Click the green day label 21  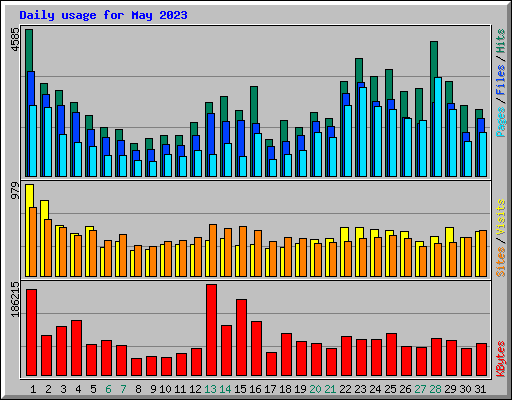point(330,389)
